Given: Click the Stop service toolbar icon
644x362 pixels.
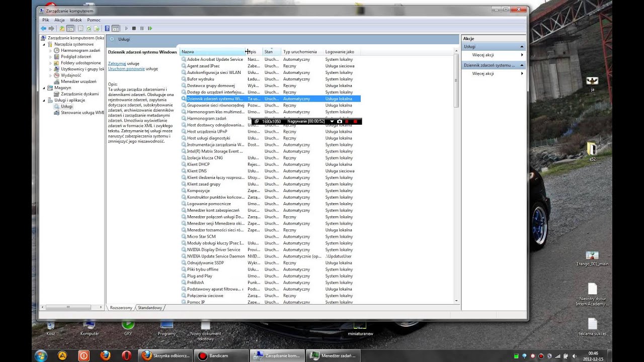Looking at the screenshot, I should click(x=134, y=29).
